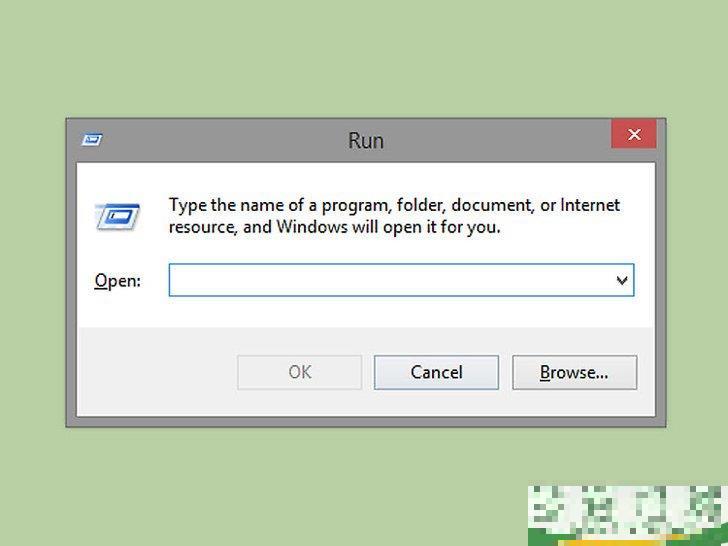This screenshot has width=728, height=546.
Task: Click the green background above the Run dialog
Action: click(x=364, y=58)
